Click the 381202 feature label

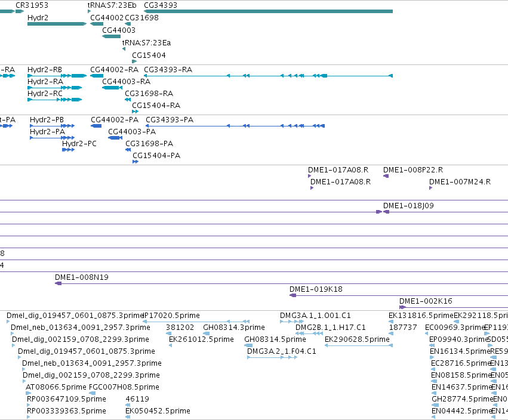coord(180,328)
